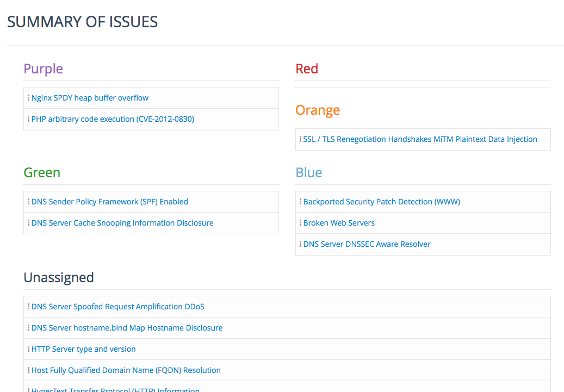Open DNS Server Cache Snooping Information Disclosure
Image resolution: width=564 pixels, height=392 pixels.
[x=122, y=222]
